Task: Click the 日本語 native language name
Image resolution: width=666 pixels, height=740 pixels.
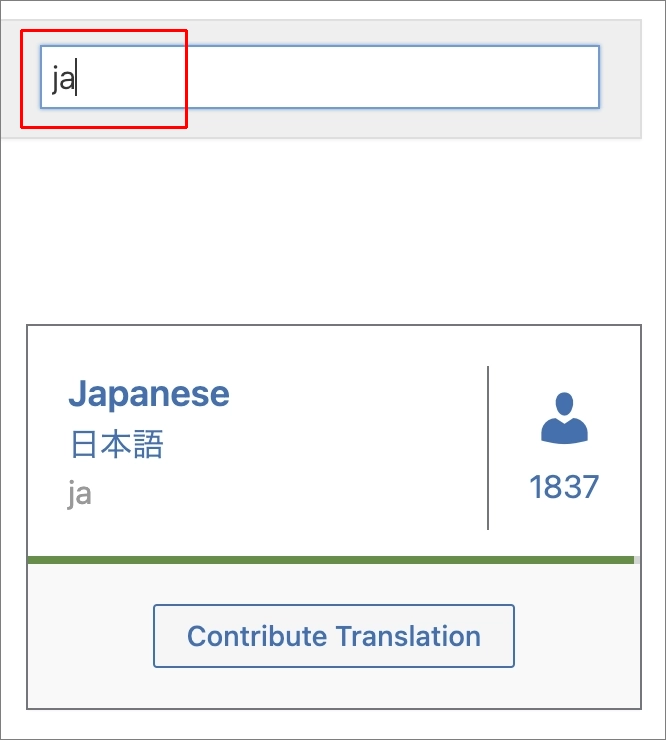Action: pyautogui.click(x=117, y=444)
